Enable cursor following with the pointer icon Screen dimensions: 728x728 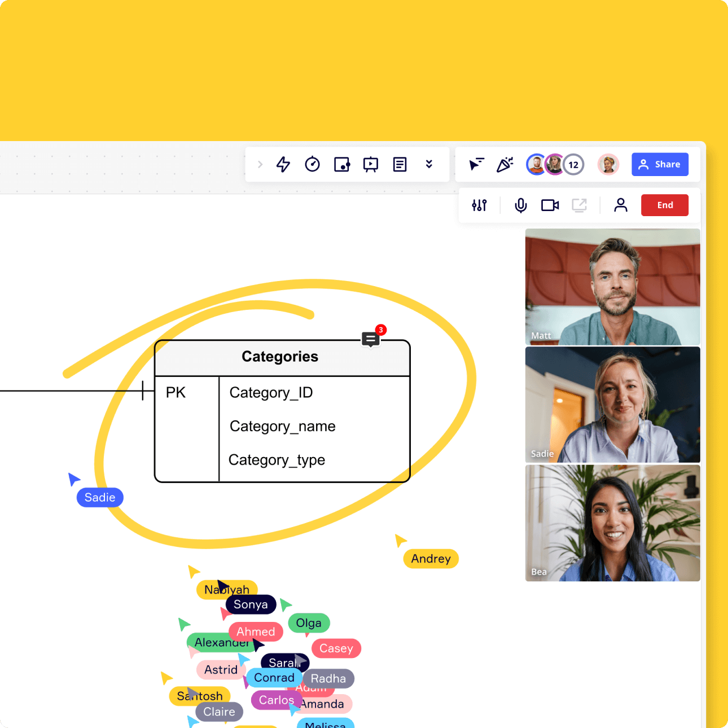coord(476,164)
